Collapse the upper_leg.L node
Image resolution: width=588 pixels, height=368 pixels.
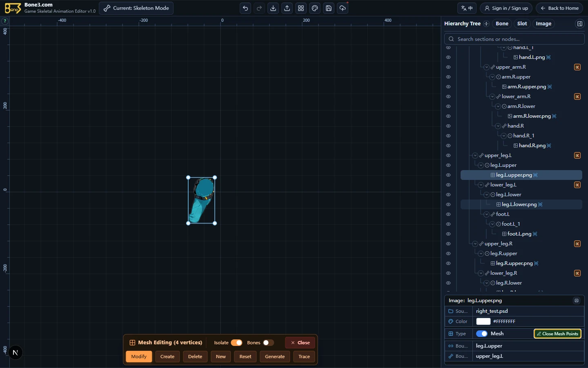click(x=475, y=155)
